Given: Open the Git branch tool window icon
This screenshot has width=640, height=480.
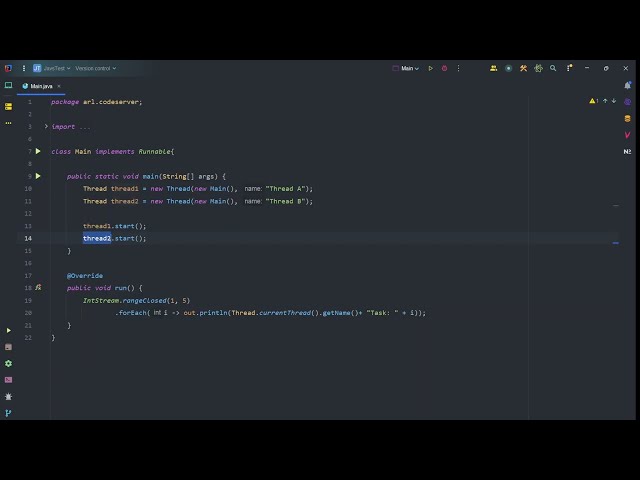Looking at the screenshot, I should (8, 413).
